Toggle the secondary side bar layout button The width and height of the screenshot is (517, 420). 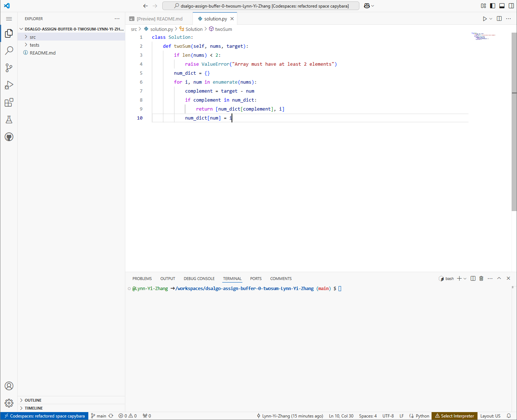511,6
